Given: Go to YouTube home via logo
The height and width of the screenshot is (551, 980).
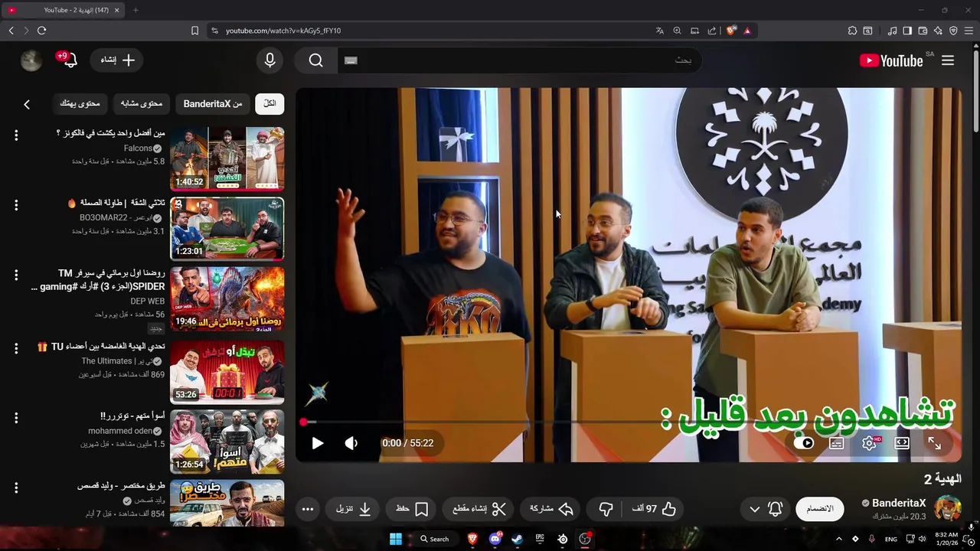Looking at the screenshot, I should [891, 60].
